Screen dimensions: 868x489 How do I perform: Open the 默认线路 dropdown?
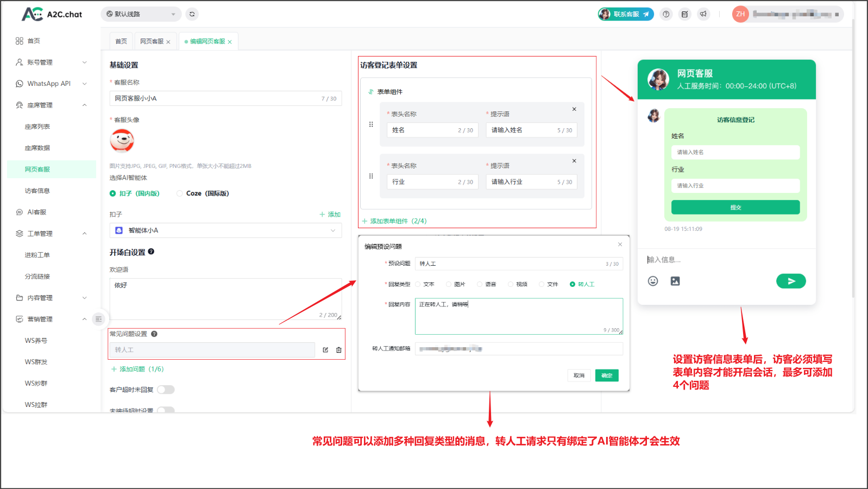[141, 14]
